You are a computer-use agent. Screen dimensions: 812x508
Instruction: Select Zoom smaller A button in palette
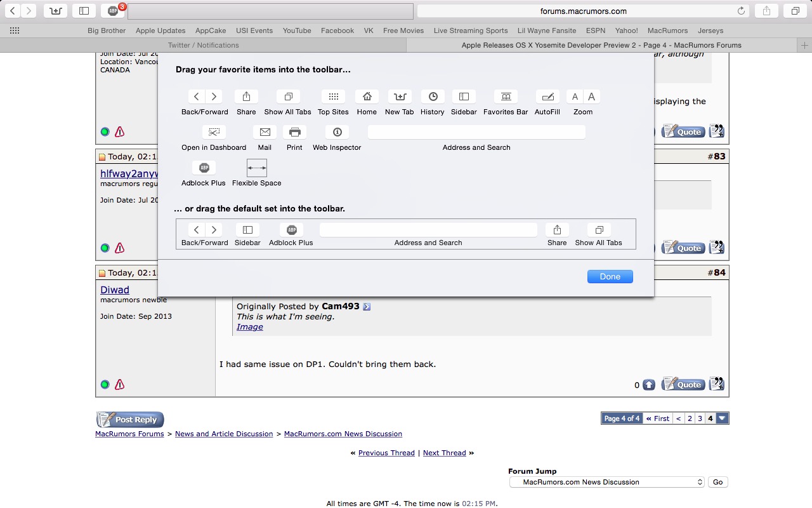[x=575, y=97]
